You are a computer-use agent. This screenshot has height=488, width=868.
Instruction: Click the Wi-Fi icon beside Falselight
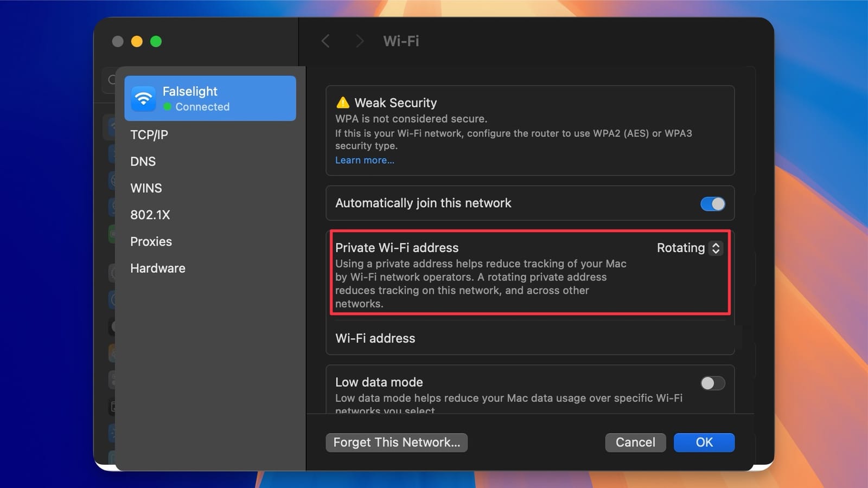(143, 98)
